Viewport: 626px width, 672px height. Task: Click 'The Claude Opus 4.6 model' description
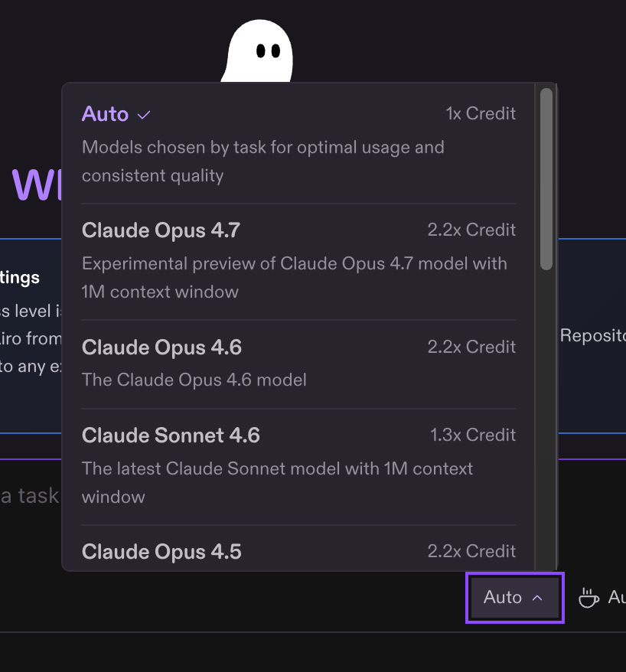click(x=194, y=380)
